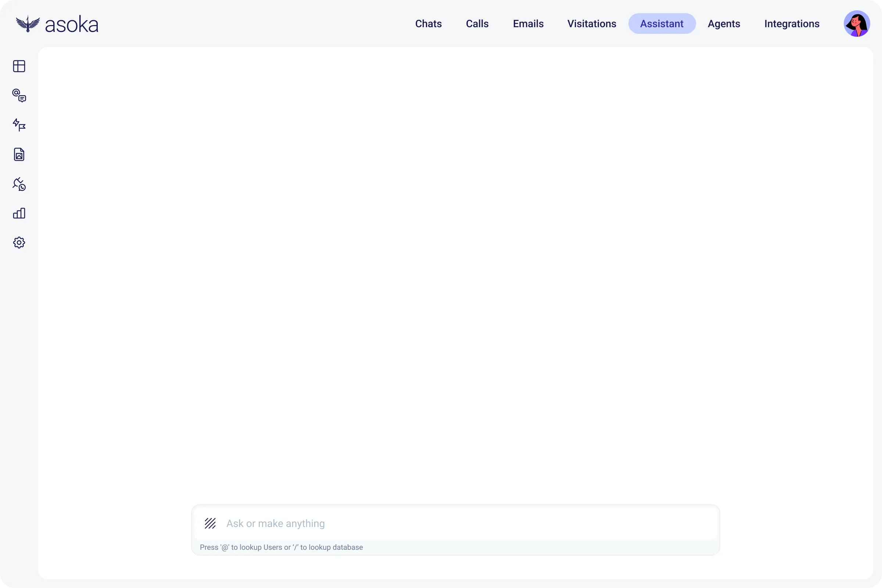
Task: Click the hatched lines icon in prompt box
Action: [210, 523]
